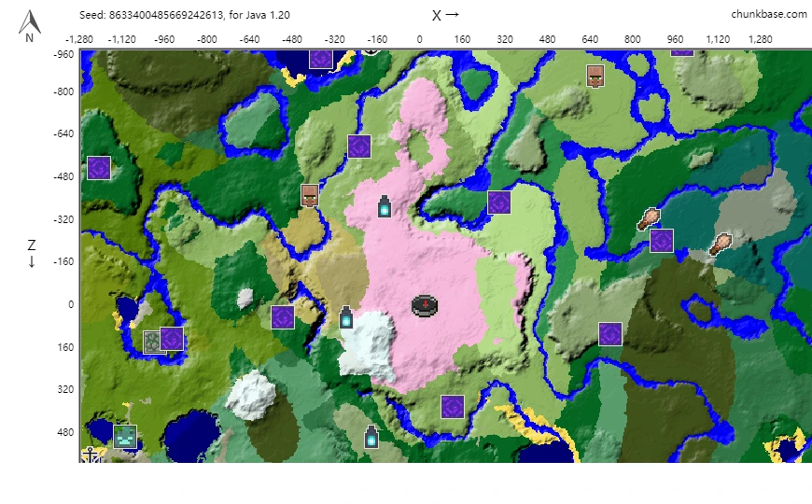Click the village icon near X 660, Z -860

(595, 77)
